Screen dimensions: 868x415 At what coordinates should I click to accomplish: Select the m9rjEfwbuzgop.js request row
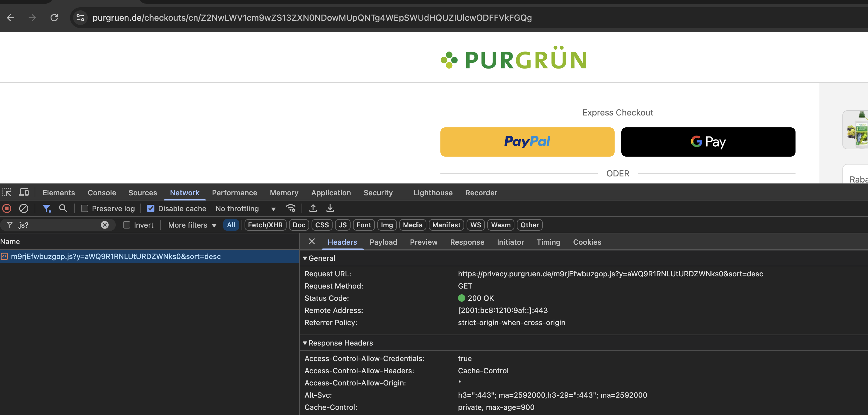click(149, 256)
